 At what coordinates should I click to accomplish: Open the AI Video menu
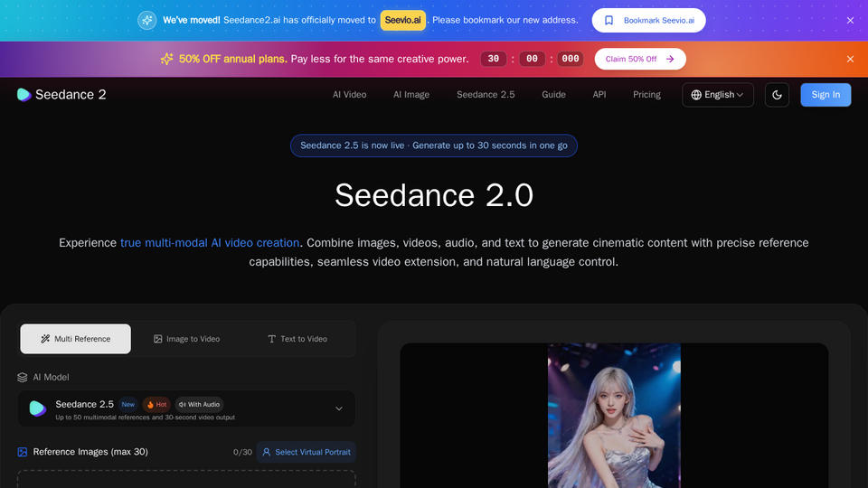349,95
